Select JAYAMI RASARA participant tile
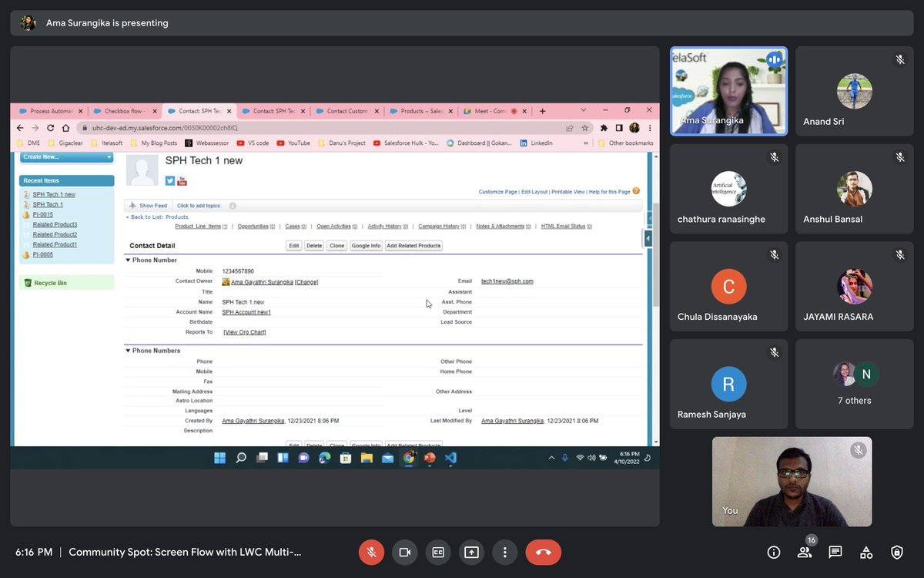The height and width of the screenshot is (578, 924). tap(855, 287)
